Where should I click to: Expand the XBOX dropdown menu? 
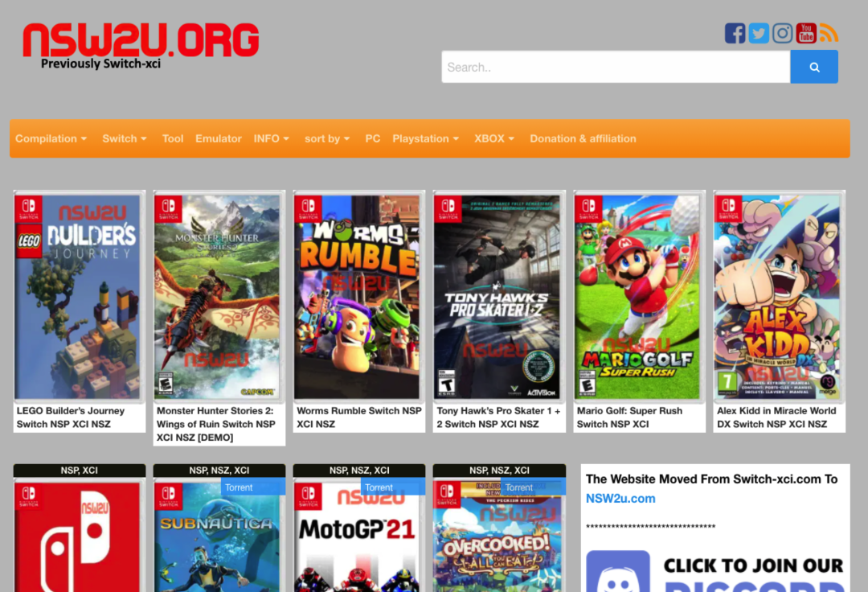(493, 138)
